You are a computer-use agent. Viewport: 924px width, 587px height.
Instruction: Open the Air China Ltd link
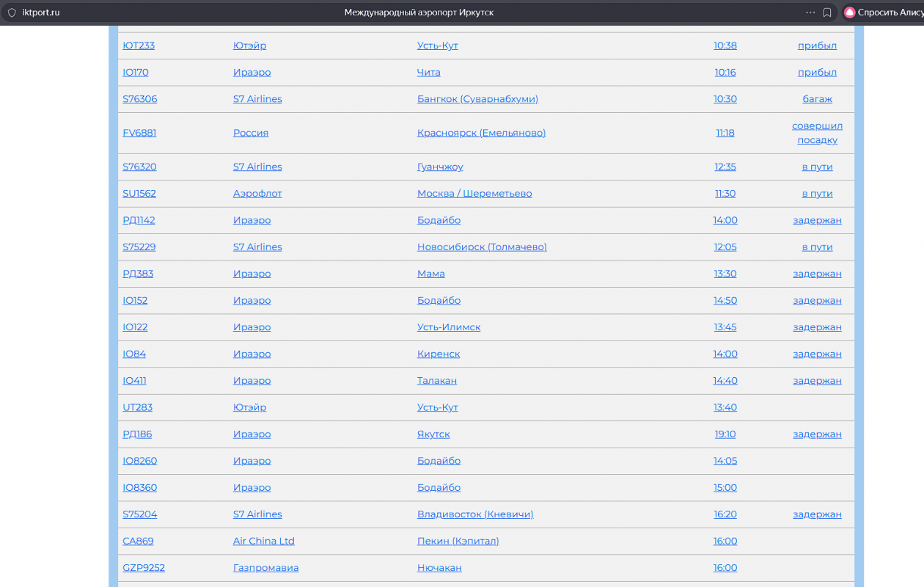click(263, 542)
